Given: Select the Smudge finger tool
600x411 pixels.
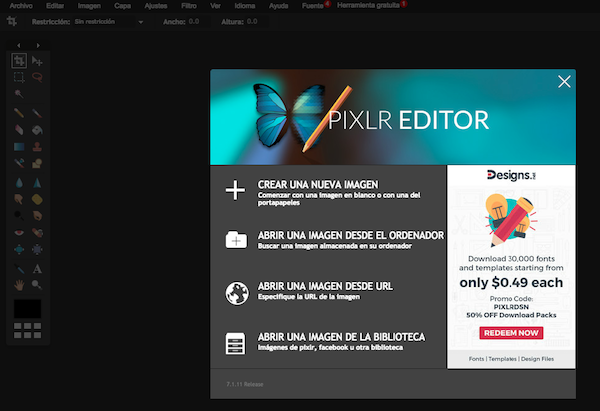Looking at the screenshot, I should point(19,199).
